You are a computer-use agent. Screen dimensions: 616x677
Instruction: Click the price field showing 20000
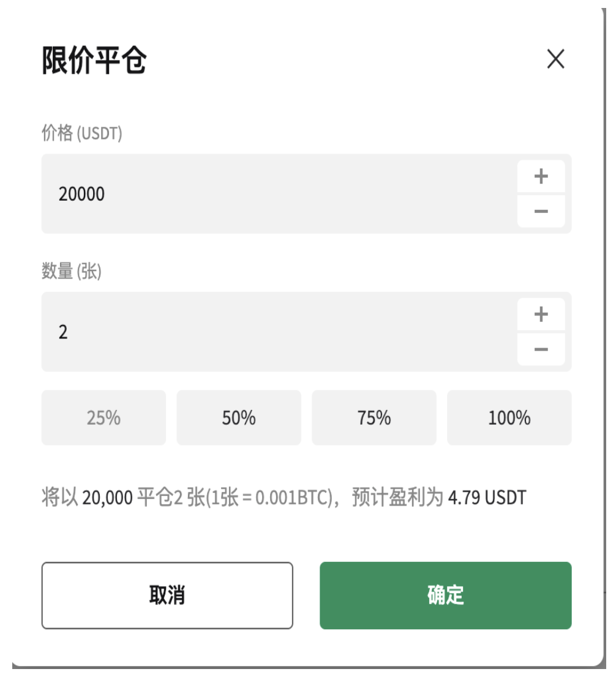click(279, 194)
